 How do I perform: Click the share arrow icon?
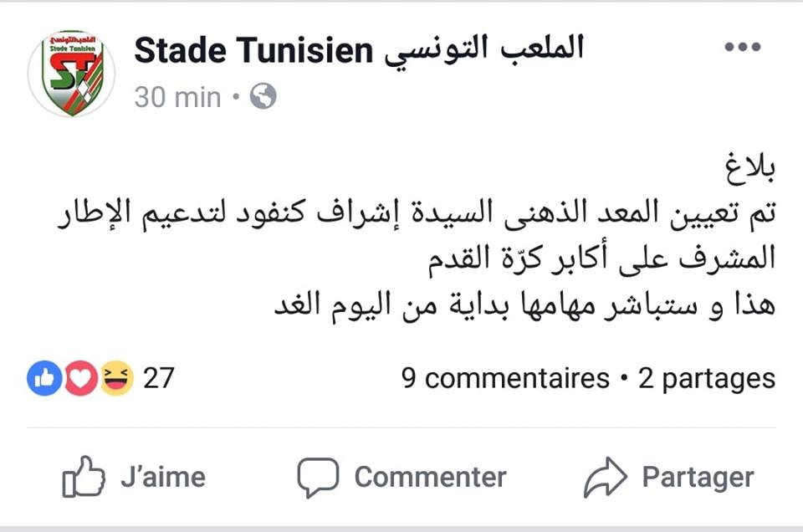tap(606, 478)
